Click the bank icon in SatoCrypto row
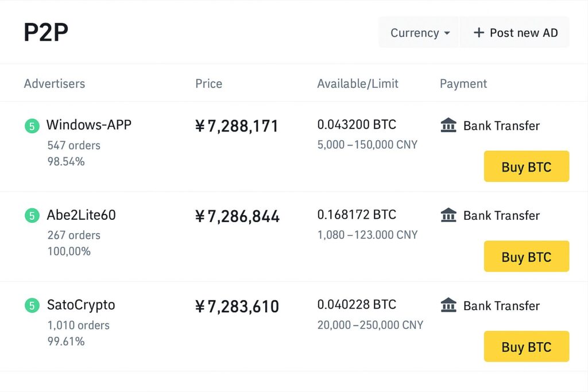The width and height of the screenshot is (588, 392). click(x=448, y=305)
